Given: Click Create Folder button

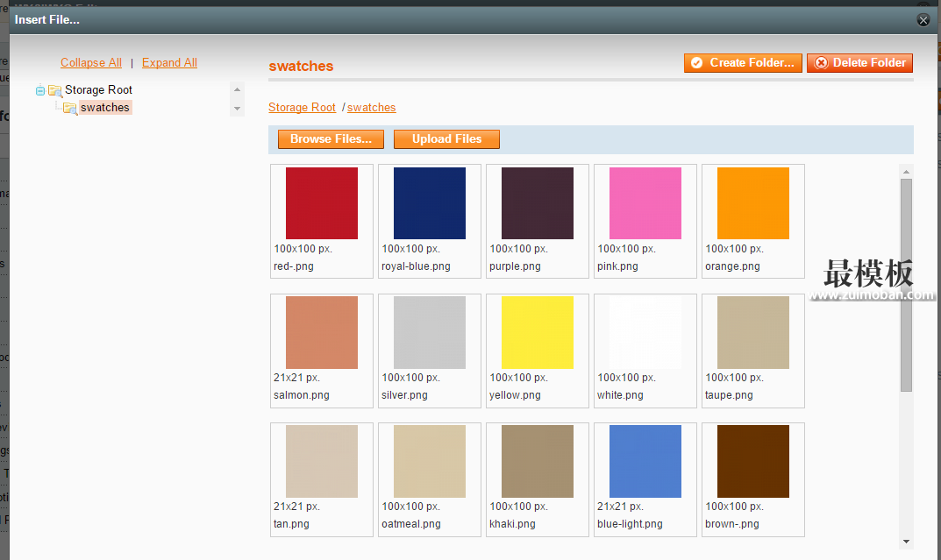Looking at the screenshot, I should 743,63.
